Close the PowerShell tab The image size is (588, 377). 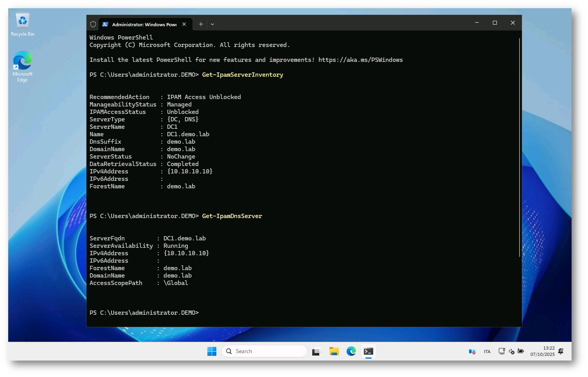[184, 24]
